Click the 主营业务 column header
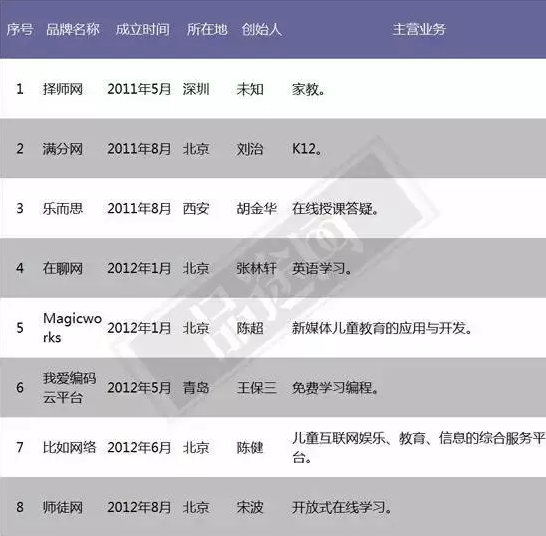 tap(419, 30)
